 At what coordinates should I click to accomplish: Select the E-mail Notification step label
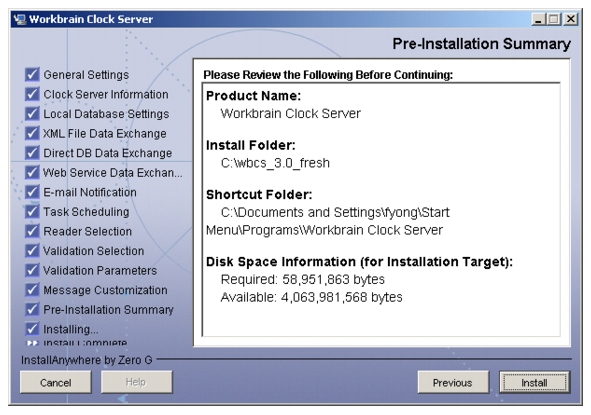pos(90,192)
